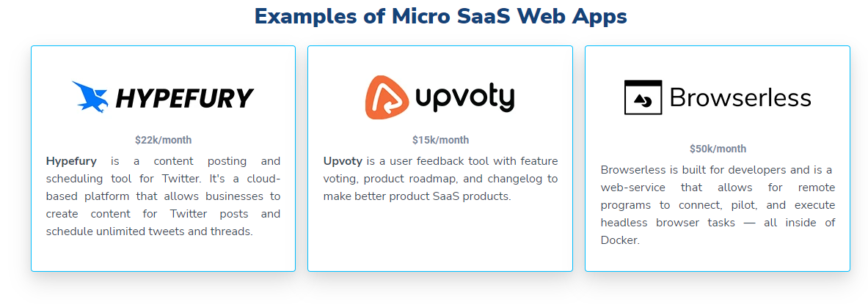Click the orange Upvoty arrow icon
The width and height of the screenshot is (868, 304).
click(x=387, y=97)
